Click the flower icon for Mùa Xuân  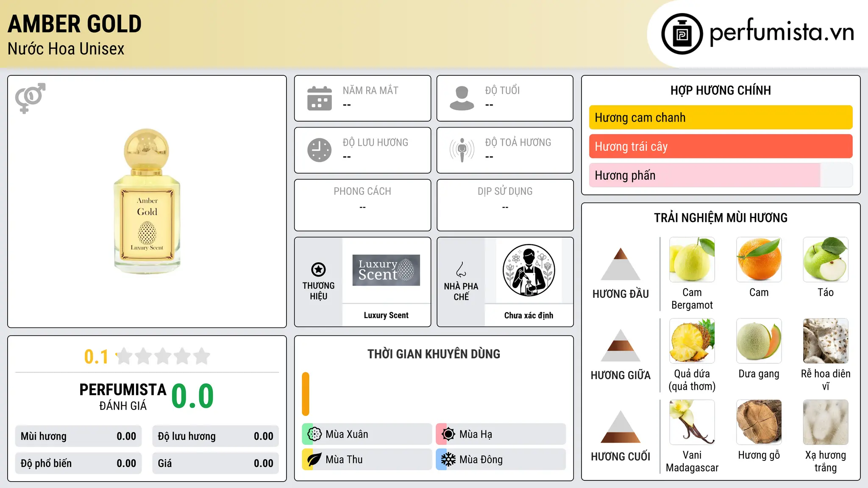tap(314, 434)
